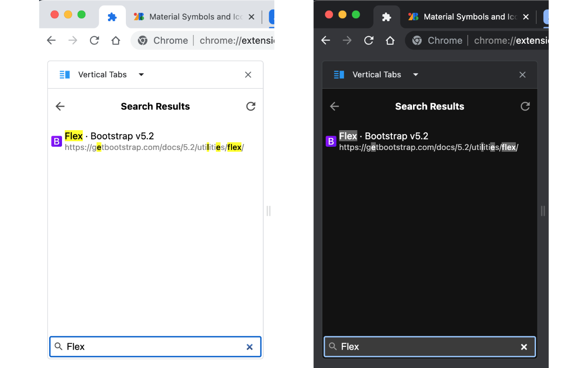Close Material Symbols tab in dark browser
588x368 pixels.
(x=526, y=17)
